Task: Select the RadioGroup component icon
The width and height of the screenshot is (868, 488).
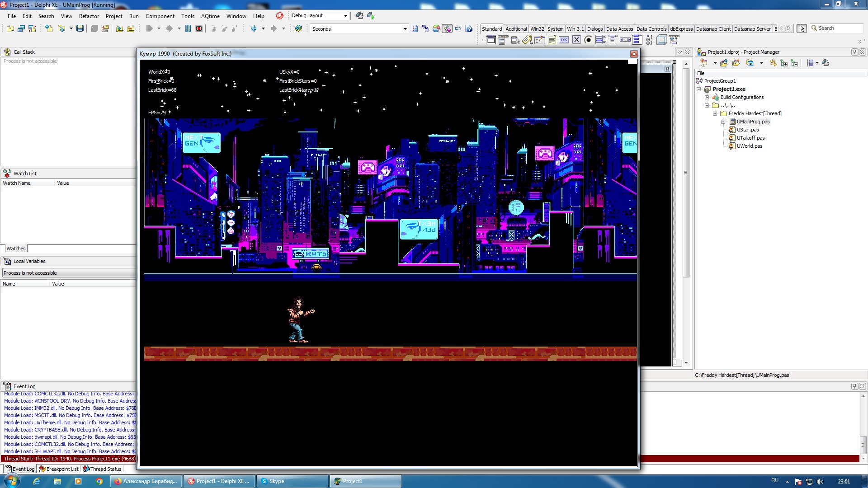Action: 650,40
